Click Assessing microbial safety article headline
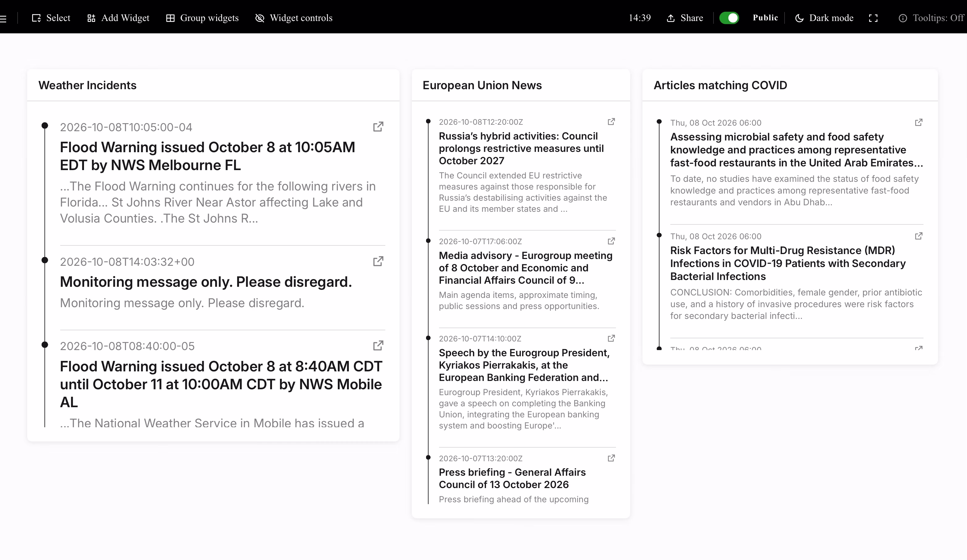967x560 pixels. tap(797, 150)
